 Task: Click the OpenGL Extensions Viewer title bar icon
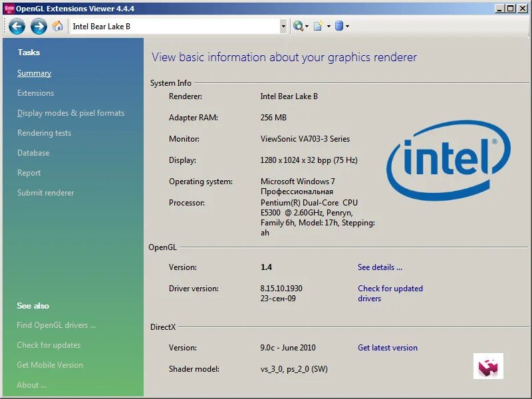(9, 9)
